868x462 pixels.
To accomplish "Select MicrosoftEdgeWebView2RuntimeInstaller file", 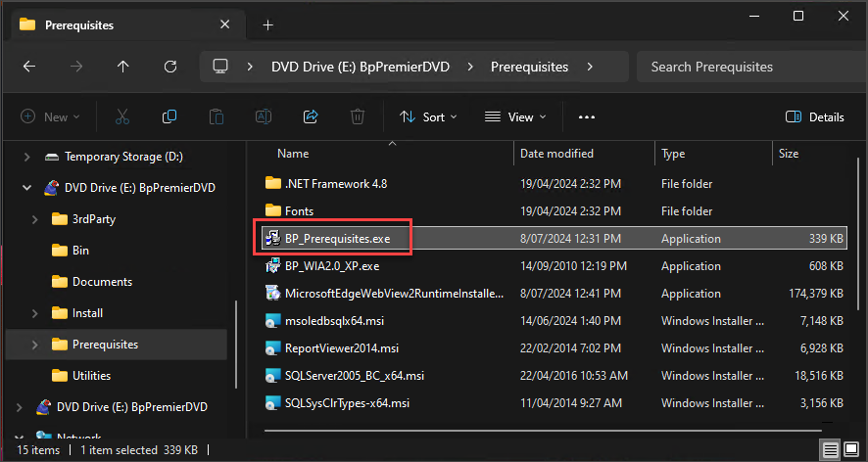I will (x=394, y=294).
